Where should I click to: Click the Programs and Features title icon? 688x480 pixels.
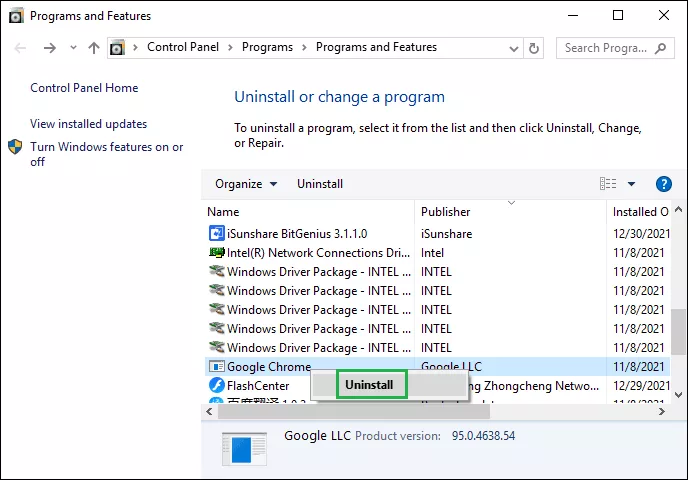point(16,16)
